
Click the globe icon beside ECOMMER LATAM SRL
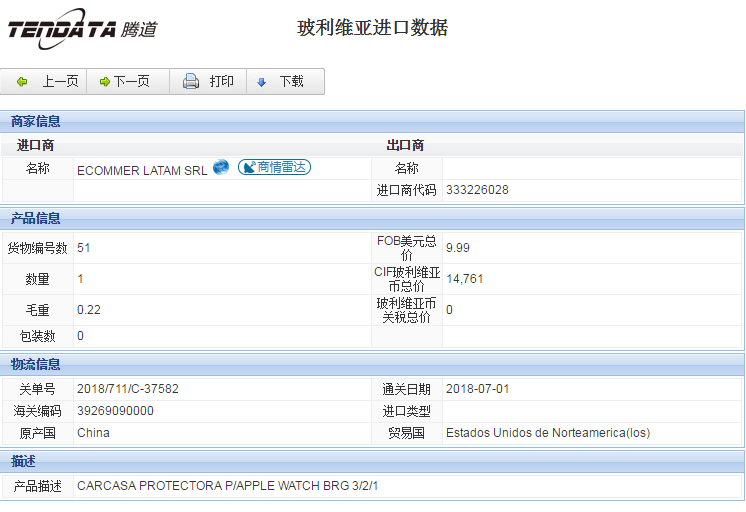click(221, 167)
